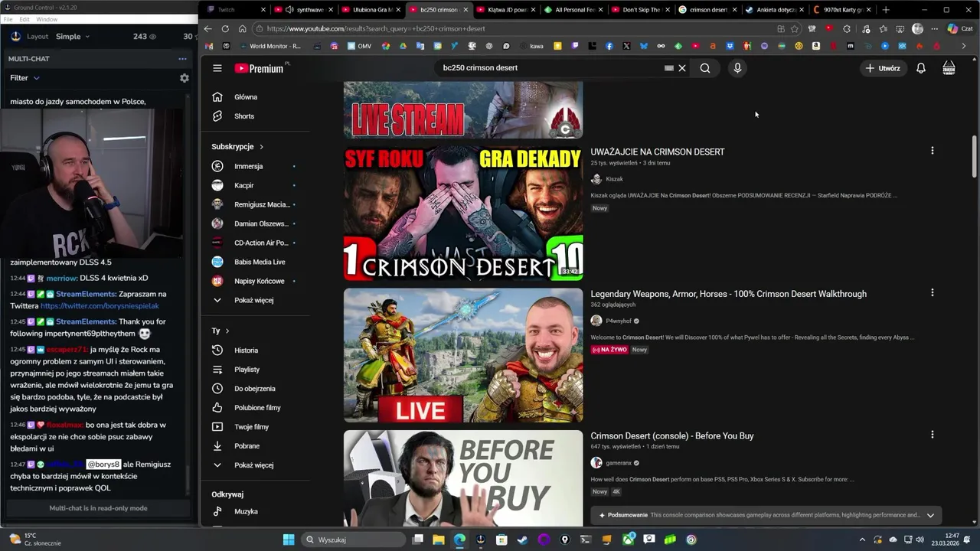
Task: Click the Utwórz create button
Action: pos(882,68)
